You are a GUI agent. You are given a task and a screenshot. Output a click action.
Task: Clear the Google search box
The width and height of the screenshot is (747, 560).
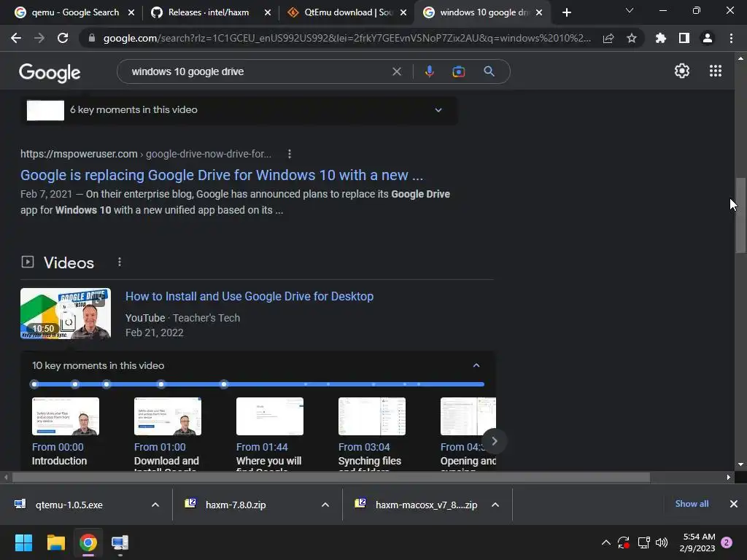click(x=396, y=71)
